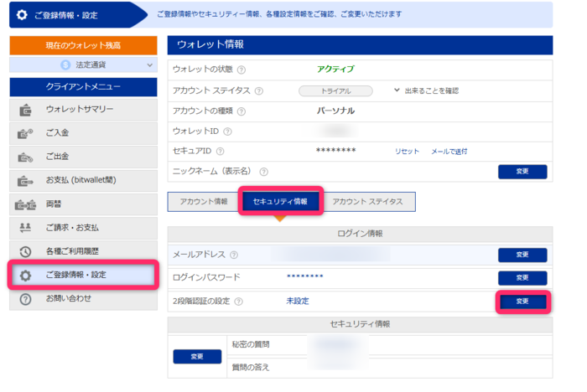Click the 現在のウォレット残高 orange header

click(x=83, y=45)
